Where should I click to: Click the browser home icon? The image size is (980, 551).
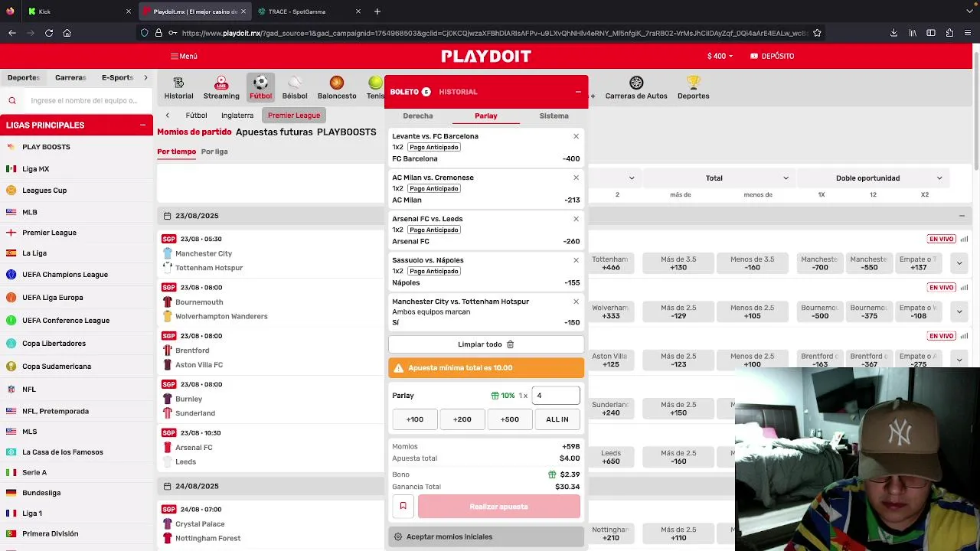pos(67,33)
